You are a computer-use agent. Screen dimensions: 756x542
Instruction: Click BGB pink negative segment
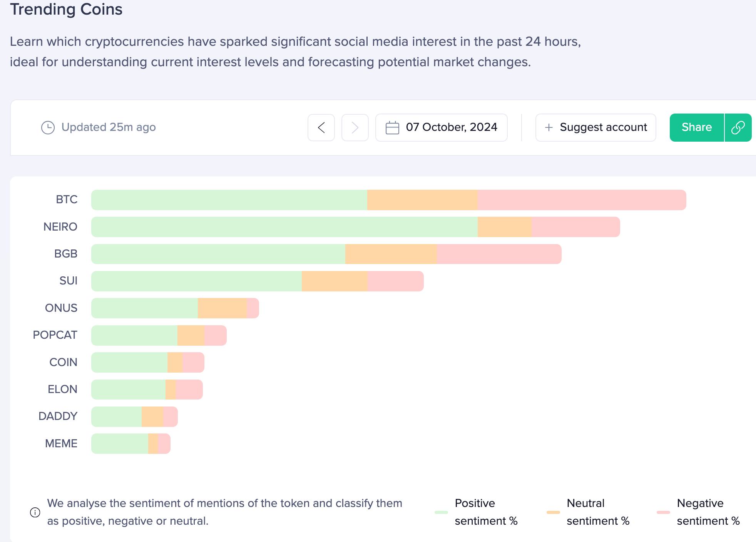[x=499, y=254]
